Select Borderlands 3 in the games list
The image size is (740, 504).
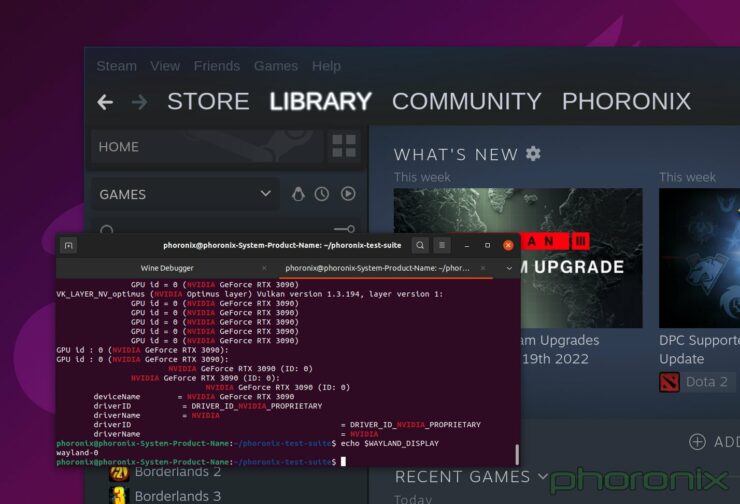pos(178,496)
